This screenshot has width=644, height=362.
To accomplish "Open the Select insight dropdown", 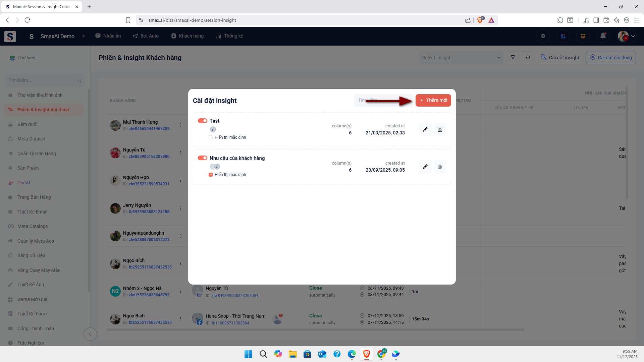I will coord(461,58).
